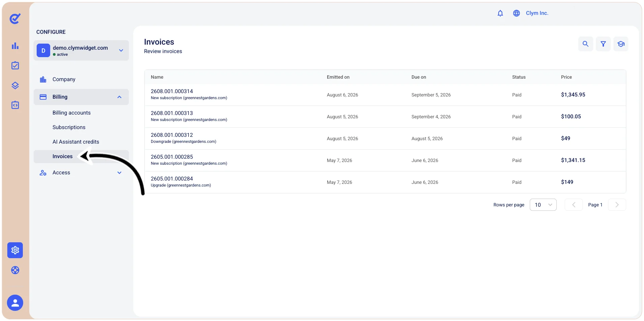Click the globe language icon
Viewport: 644px width, 321px height.
(516, 13)
